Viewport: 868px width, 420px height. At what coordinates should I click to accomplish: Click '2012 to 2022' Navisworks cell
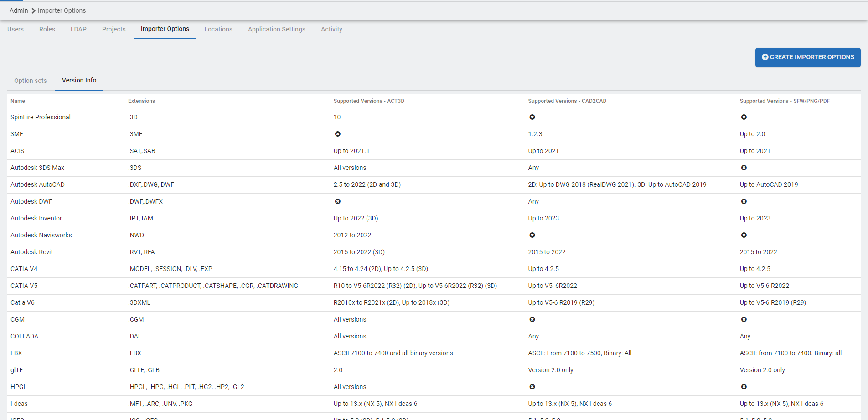click(x=352, y=235)
